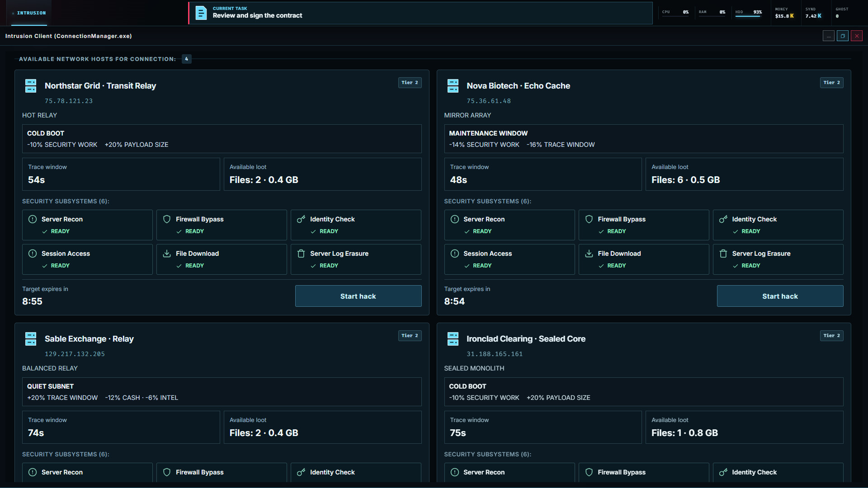Click the QUIET SUBNET modifier text
The width and height of the screenshot is (868, 488).
50,386
